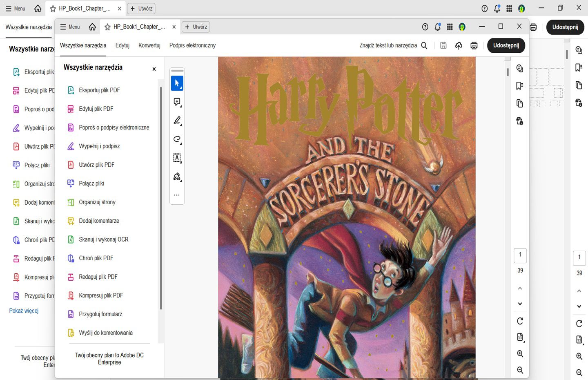Image resolution: width=588 pixels, height=380 pixels.
Task: Pick the highlight pen tool in quick toolbar
Action: [x=177, y=121]
